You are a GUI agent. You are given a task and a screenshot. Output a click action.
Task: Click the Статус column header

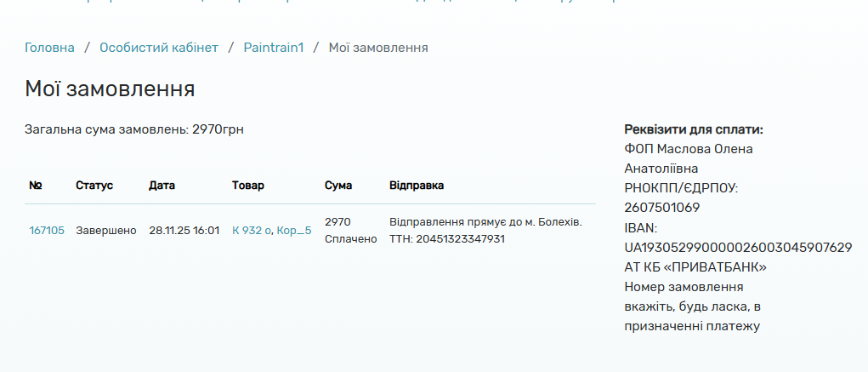[x=94, y=186]
